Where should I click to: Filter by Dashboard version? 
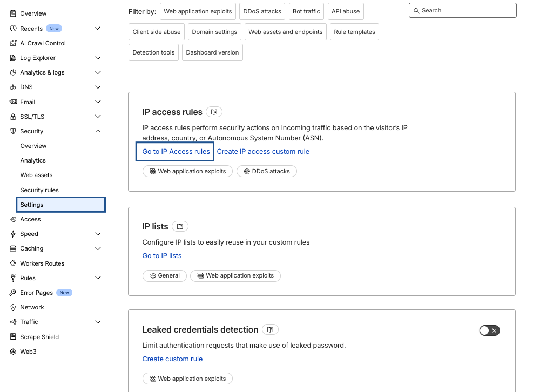tap(212, 52)
